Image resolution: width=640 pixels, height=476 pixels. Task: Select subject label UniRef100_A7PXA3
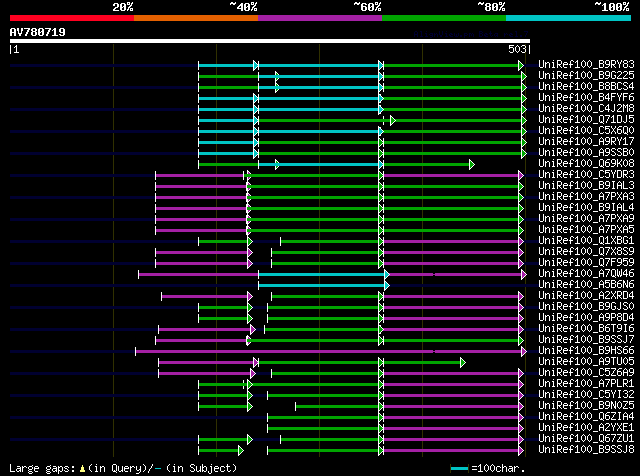click(x=586, y=197)
